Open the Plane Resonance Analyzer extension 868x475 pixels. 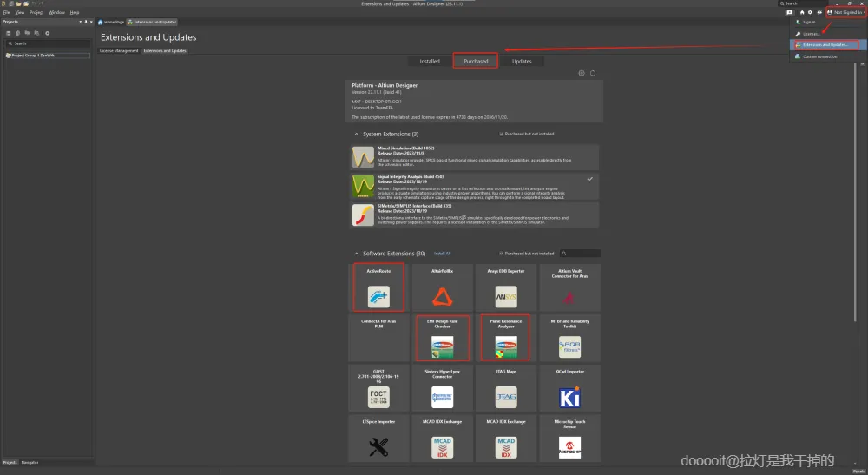pyautogui.click(x=506, y=338)
